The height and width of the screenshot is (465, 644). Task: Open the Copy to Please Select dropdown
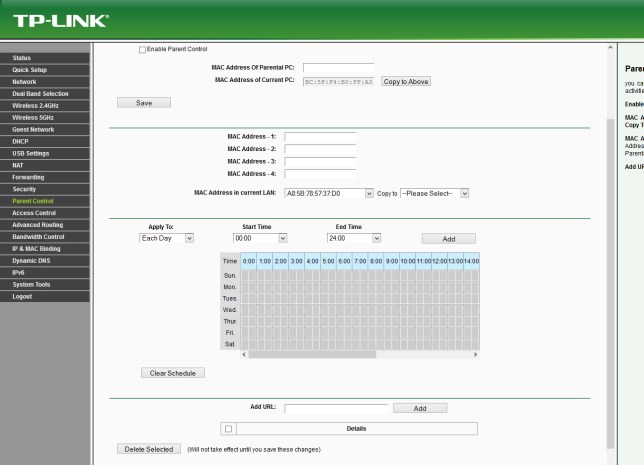coord(434,193)
